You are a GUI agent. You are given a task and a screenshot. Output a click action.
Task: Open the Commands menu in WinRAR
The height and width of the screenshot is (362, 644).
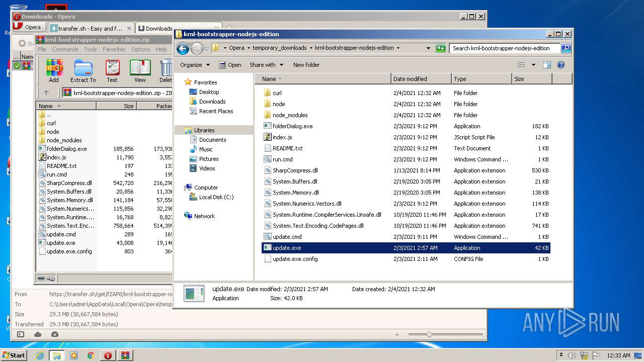(65, 49)
